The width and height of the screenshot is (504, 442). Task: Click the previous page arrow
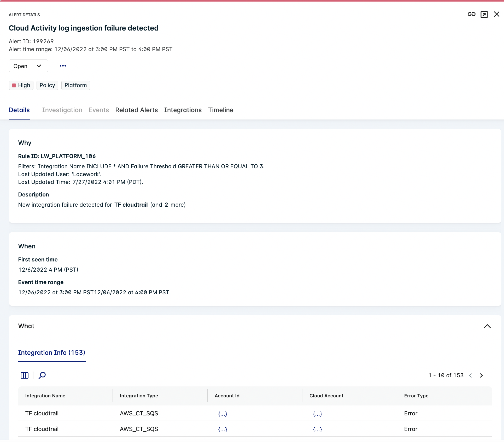coord(471,375)
